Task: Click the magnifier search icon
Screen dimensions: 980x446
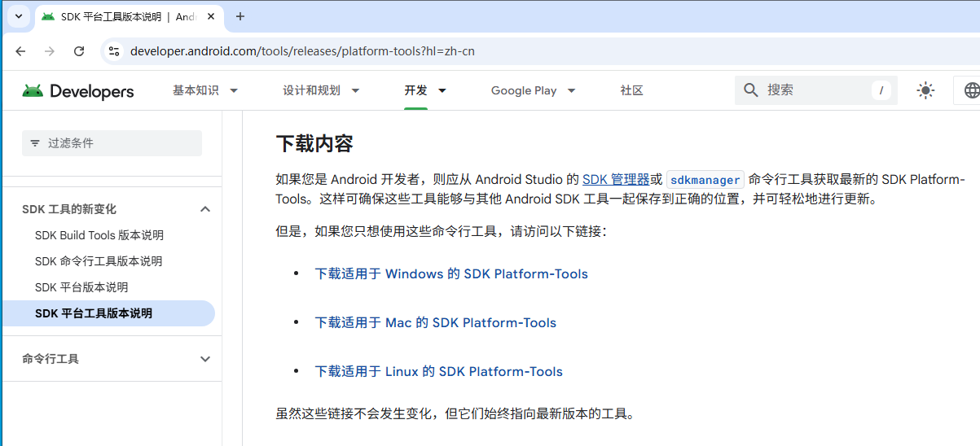Action: (x=751, y=90)
